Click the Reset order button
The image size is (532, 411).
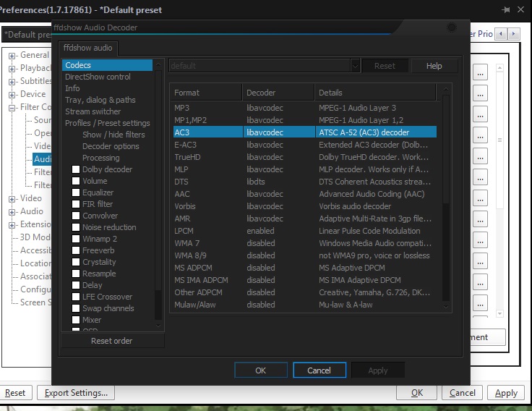pyautogui.click(x=112, y=341)
